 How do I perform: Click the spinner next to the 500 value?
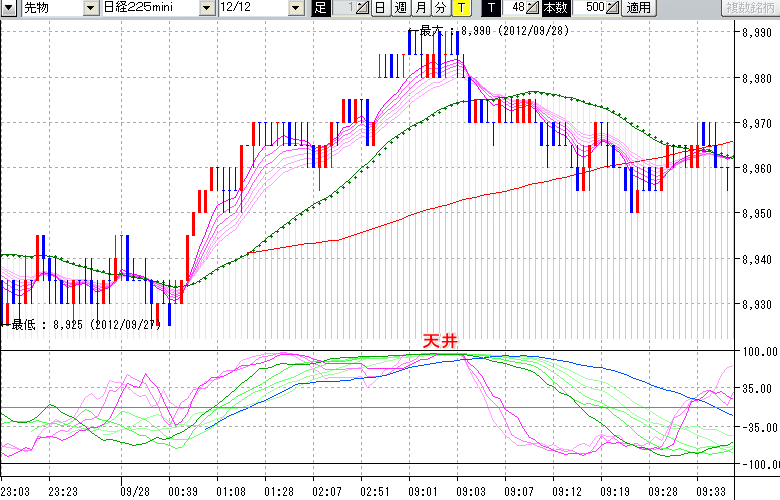pyautogui.click(x=612, y=8)
